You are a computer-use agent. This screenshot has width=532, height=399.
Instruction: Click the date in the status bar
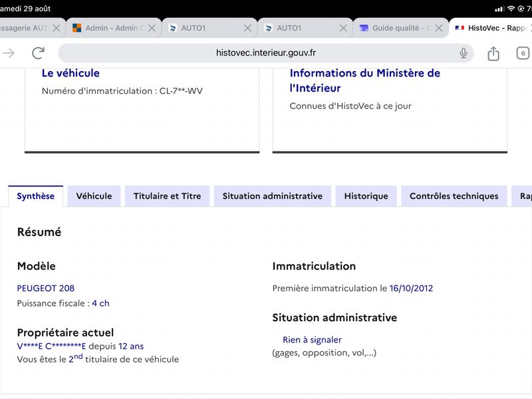pos(25,9)
